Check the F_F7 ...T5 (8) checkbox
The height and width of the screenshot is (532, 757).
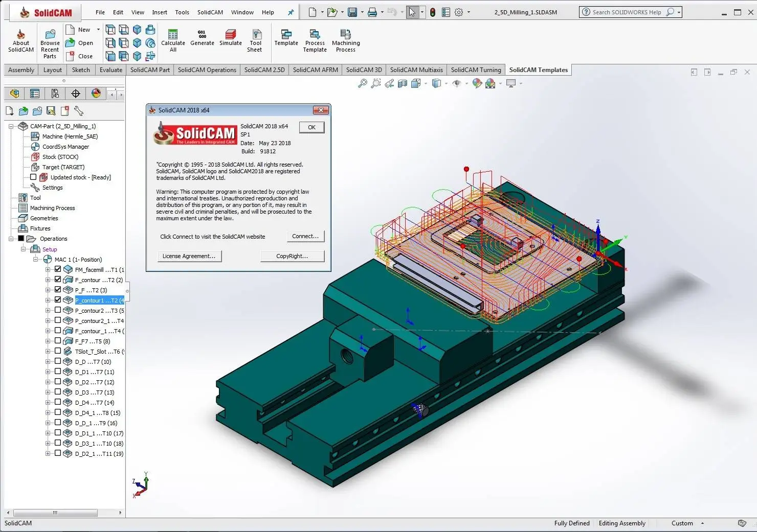[58, 341]
